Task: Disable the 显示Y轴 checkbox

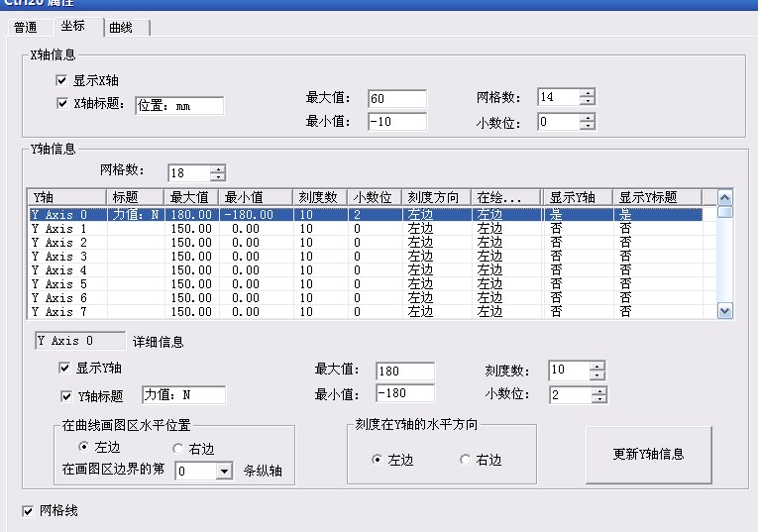Action: pyautogui.click(x=64, y=369)
